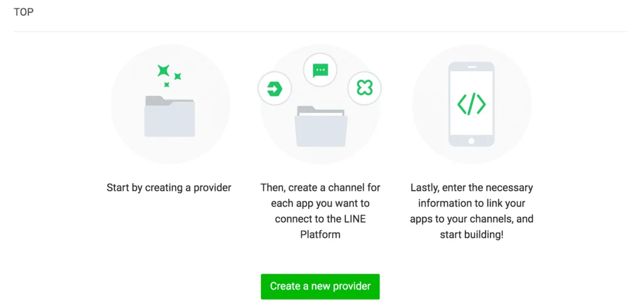Click the sparkling folder provider illustration
This screenshot has width=644, height=304.
point(170,104)
